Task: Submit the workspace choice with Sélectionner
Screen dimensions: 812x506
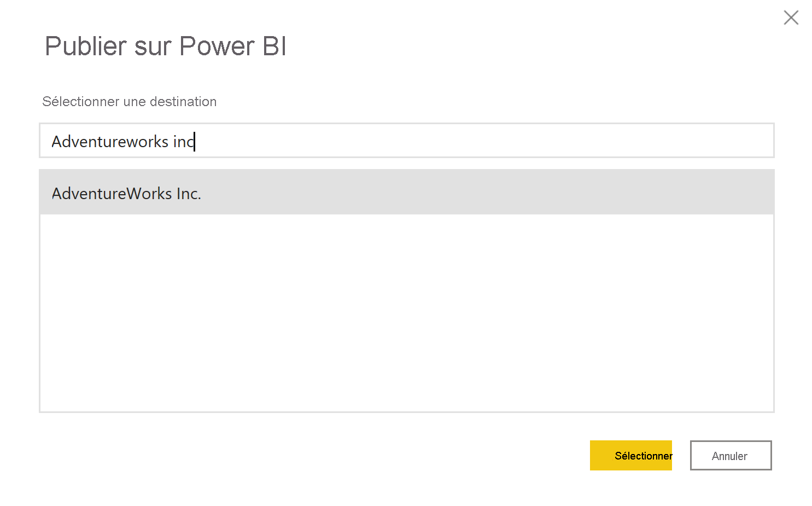Action: pos(631,455)
